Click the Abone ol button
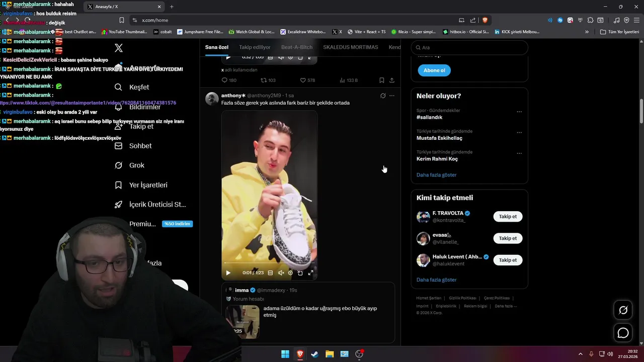This screenshot has width=644, height=362. coord(434,70)
